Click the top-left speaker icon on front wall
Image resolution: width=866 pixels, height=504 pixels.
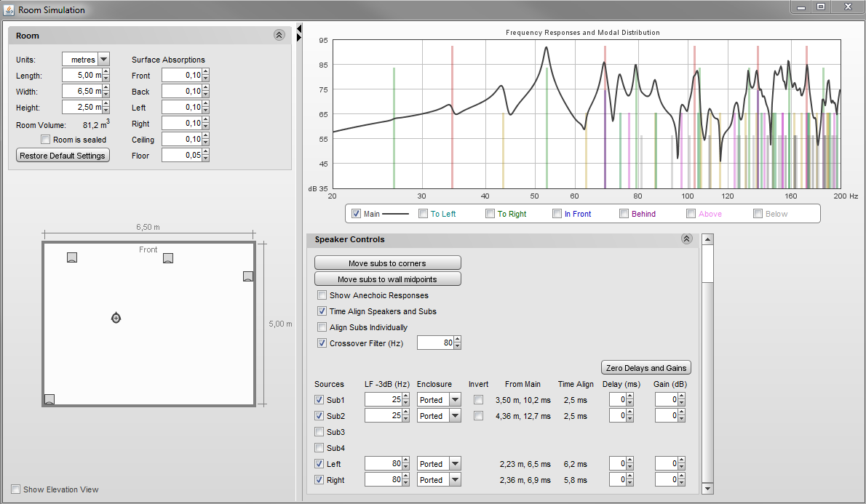71,257
